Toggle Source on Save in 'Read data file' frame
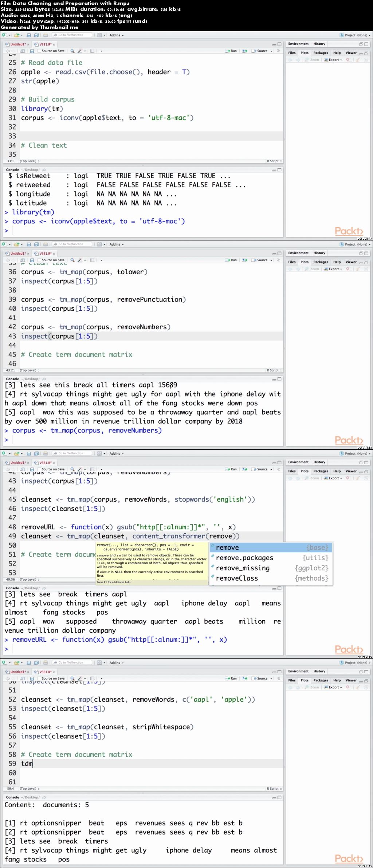The image size is (373, 868). [39, 51]
